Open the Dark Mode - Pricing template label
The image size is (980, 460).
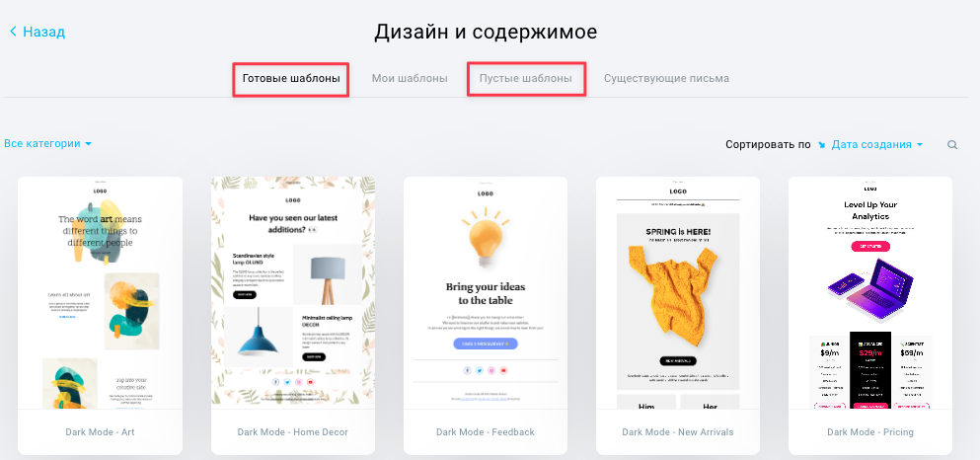(870, 432)
